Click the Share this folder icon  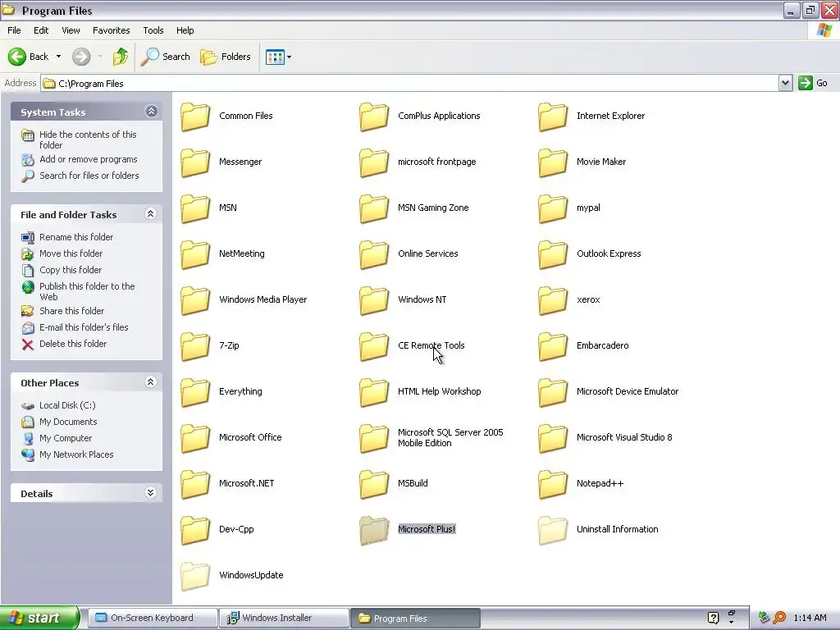28,311
